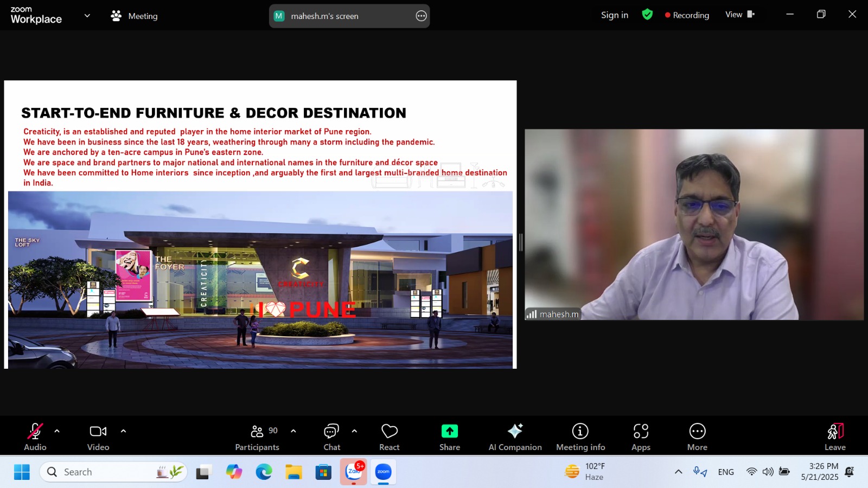The height and width of the screenshot is (488, 868).
Task: Open the Apps panel
Action: click(641, 436)
